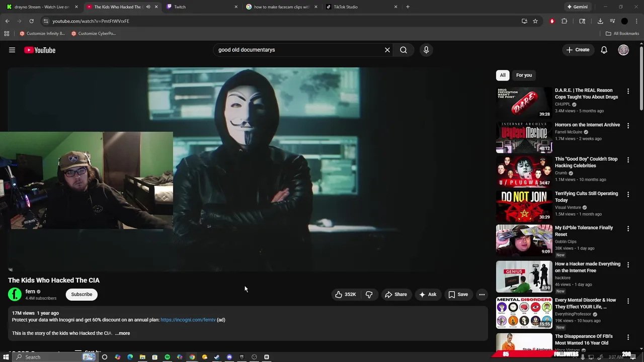Open the fern channel name link
Viewport: 644px width, 362px height.
point(30,292)
